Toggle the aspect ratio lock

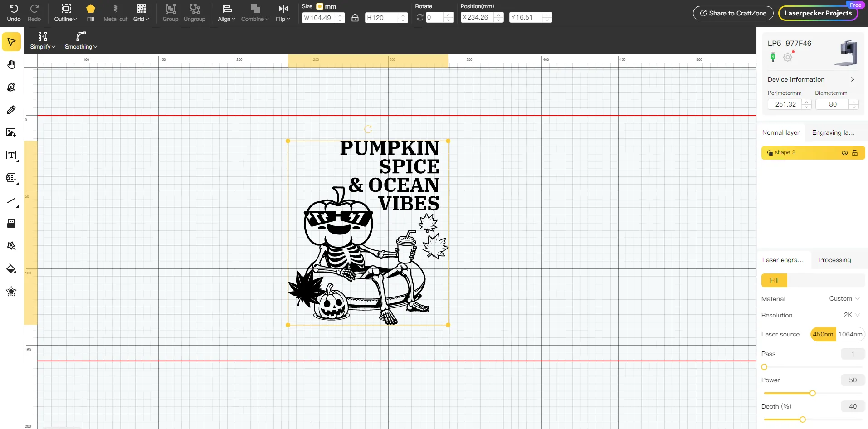pos(355,18)
